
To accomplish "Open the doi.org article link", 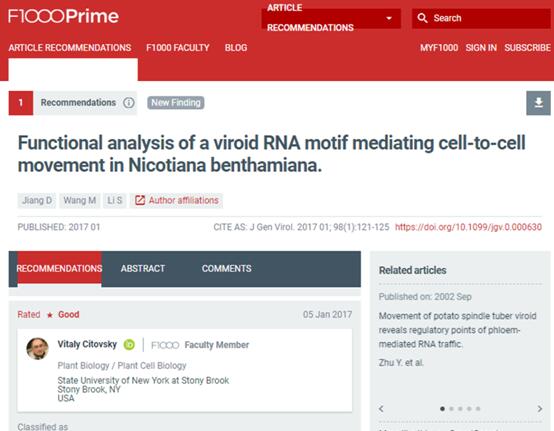I will [468, 227].
